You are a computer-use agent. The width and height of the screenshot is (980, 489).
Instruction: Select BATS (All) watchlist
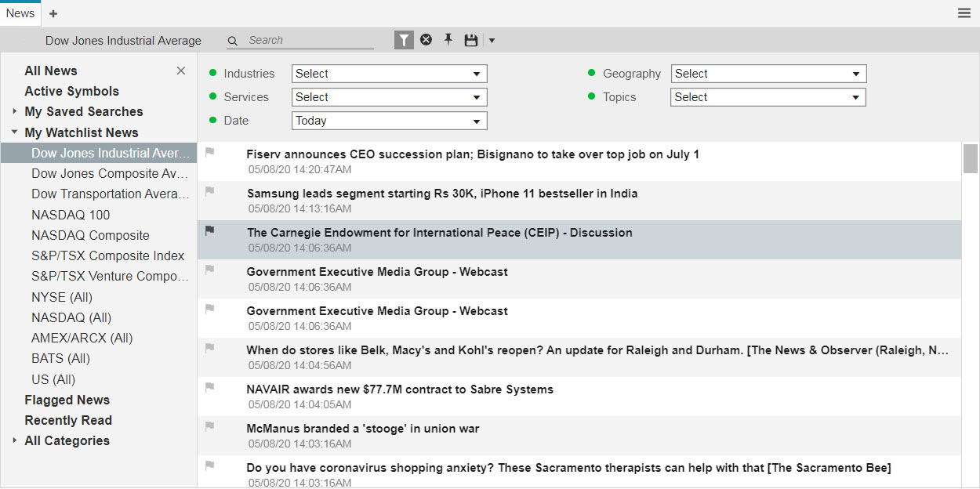(61, 358)
